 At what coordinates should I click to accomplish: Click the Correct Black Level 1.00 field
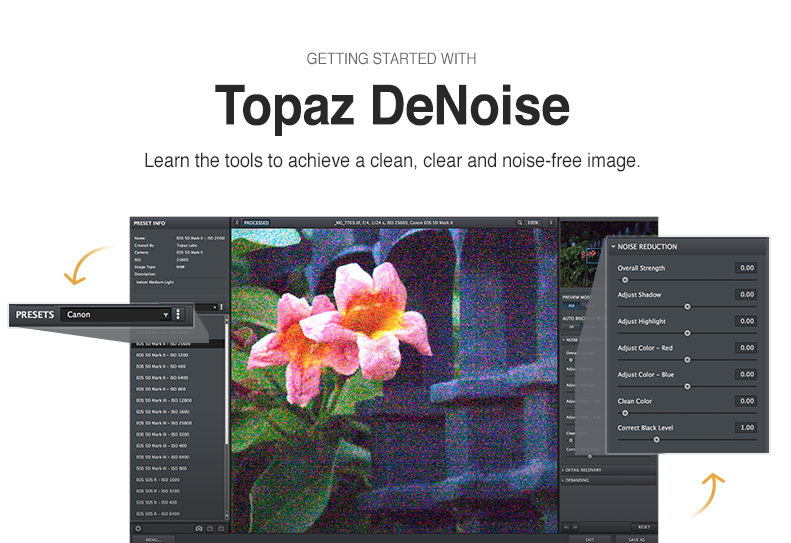(746, 427)
